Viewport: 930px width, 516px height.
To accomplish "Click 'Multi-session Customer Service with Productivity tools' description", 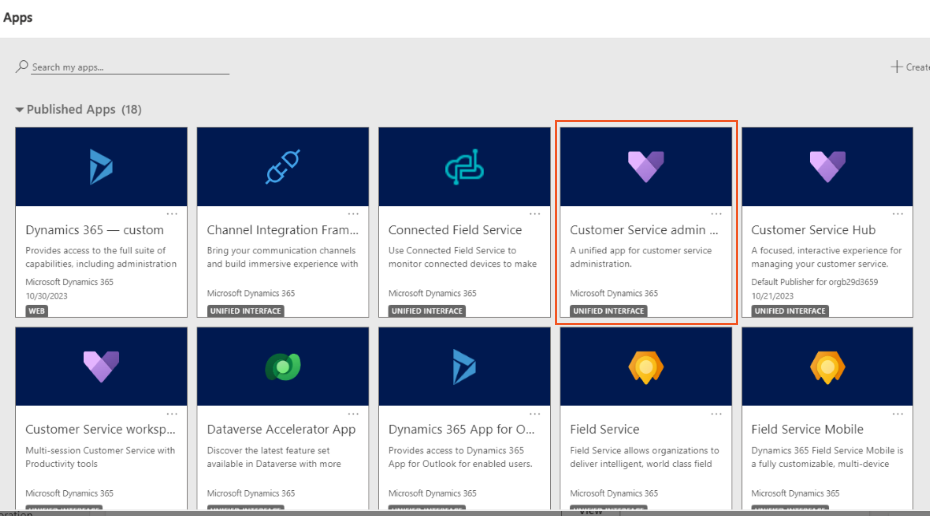I will [x=100, y=457].
